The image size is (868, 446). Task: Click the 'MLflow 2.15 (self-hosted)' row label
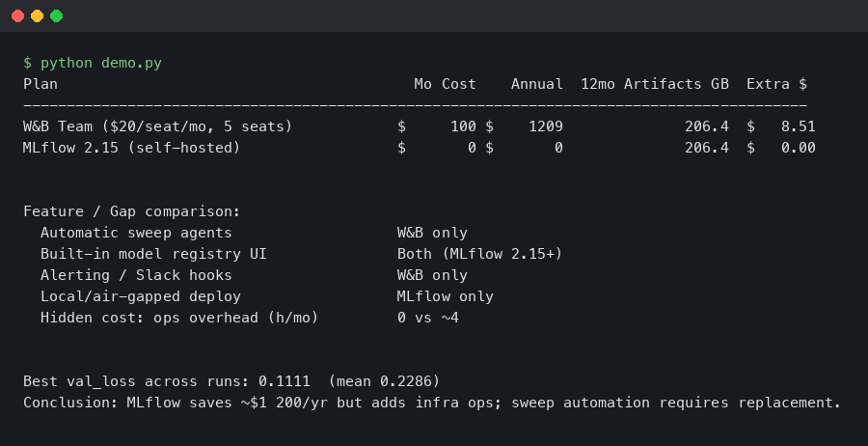click(x=132, y=148)
